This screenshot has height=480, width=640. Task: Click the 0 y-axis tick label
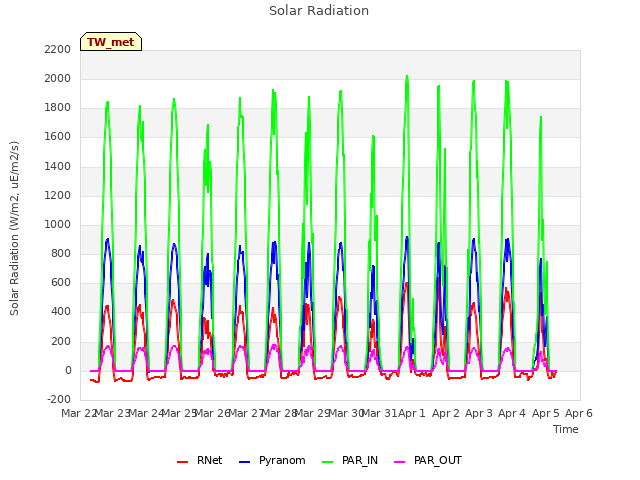pyautogui.click(x=68, y=371)
